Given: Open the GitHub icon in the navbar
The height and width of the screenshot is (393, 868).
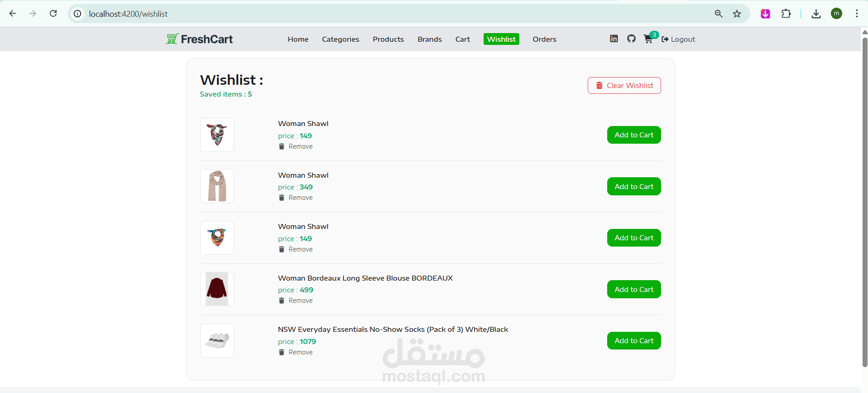Looking at the screenshot, I should click(x=631, y=39).
